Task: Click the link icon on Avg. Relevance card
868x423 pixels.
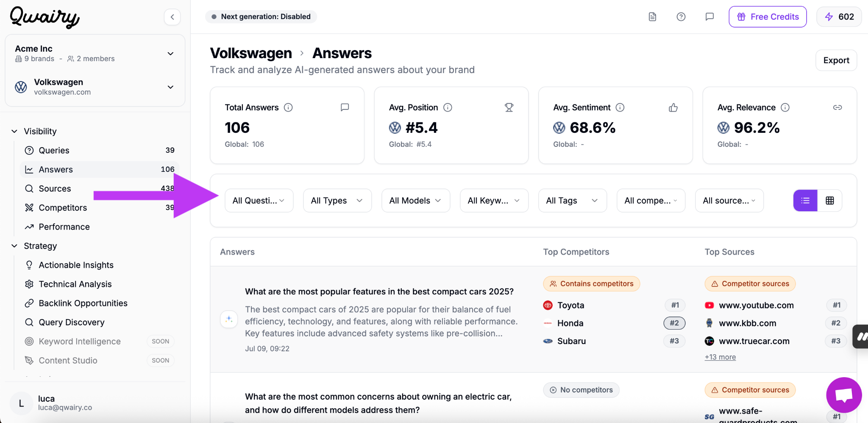Action: tap(837, 108)
